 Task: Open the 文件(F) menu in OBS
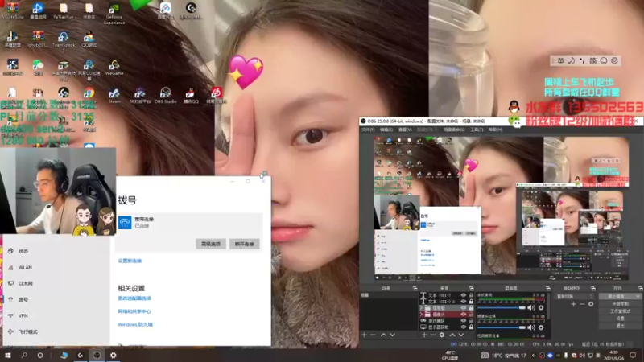click(368, 130)
